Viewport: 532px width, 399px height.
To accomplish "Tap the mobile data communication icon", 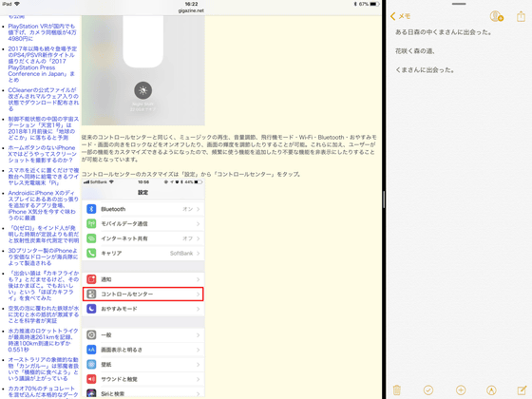I will point(91,223).
